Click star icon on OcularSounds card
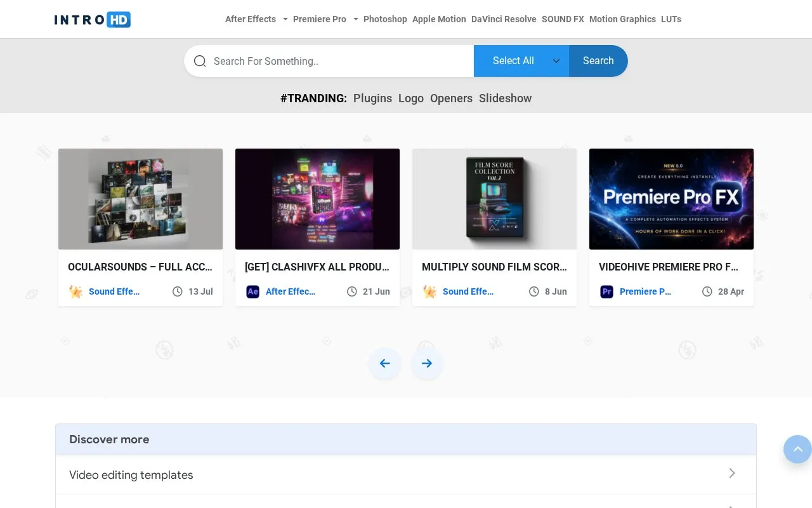Image resolution: width=812 pixels, height=508 pixels. (x=75, y=291)
